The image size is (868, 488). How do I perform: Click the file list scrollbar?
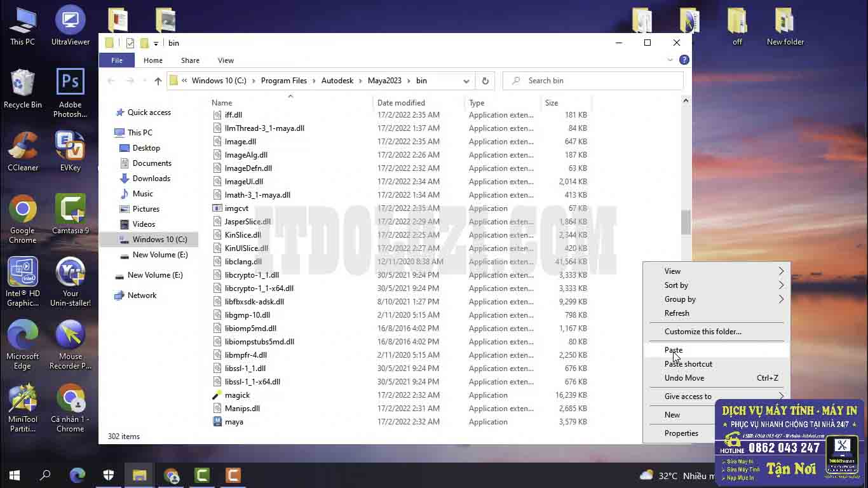pos(686,222)
